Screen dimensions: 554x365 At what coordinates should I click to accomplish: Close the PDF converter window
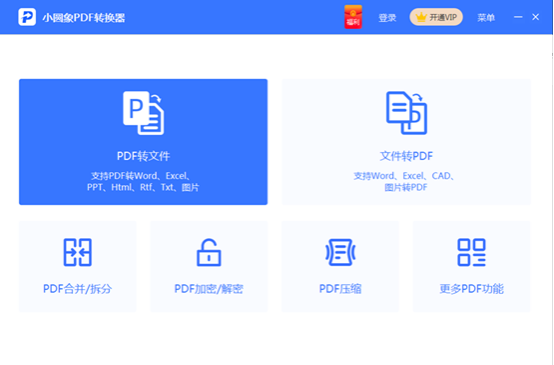click(536, 17)
